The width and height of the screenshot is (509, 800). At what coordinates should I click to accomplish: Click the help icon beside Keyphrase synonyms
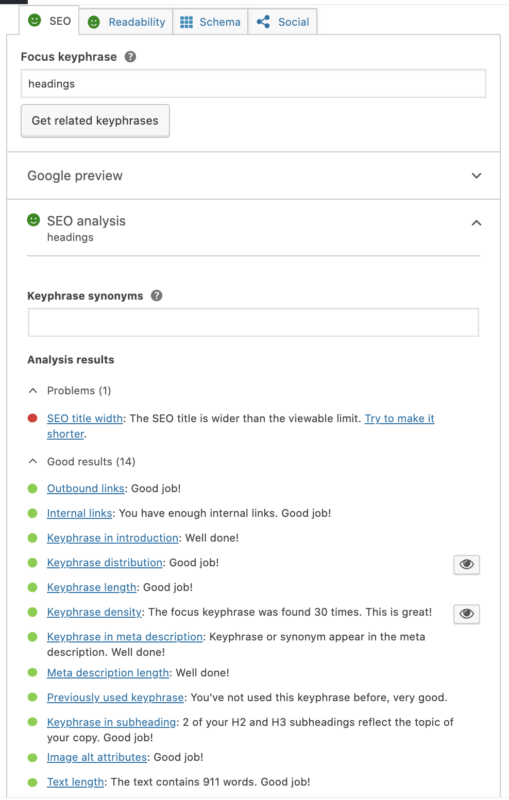(157, 295)
